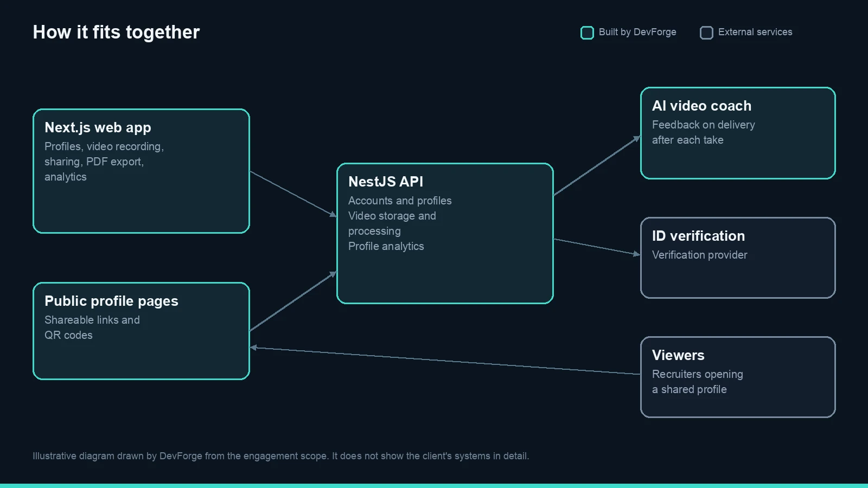This screenshot has height=488, width=868.
Task: Click the ID verification box
Action: tap(738, 258)
